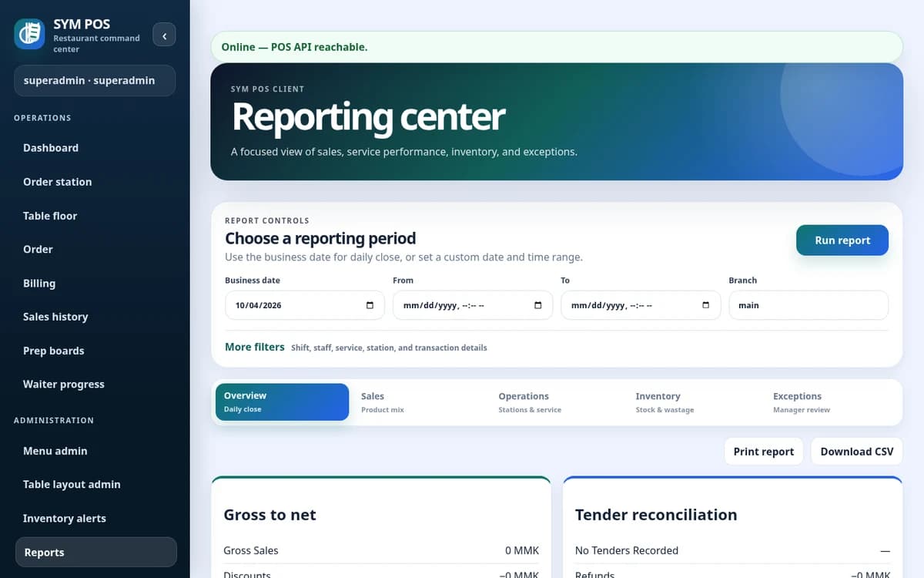Image resolution: width=924 pixels, height=578 pixels.
Task: Select Reports in the sidebar
Action: point(96,552)
